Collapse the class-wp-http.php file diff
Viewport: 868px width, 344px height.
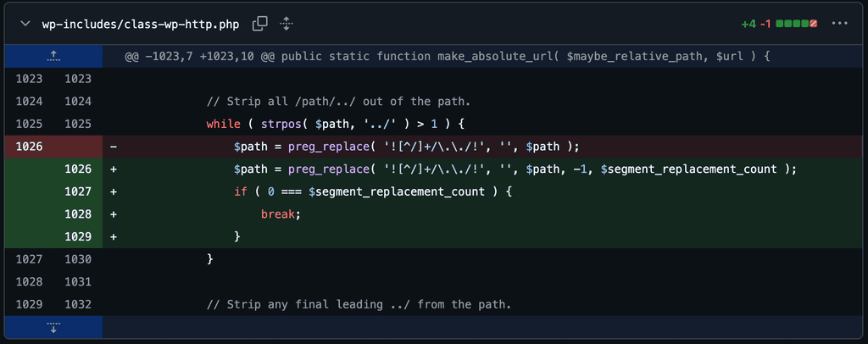25,24
